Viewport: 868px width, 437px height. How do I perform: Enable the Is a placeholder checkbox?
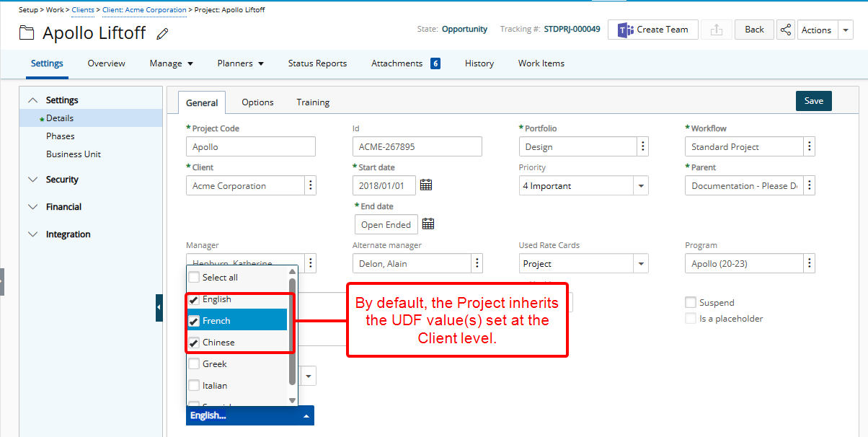691,318
